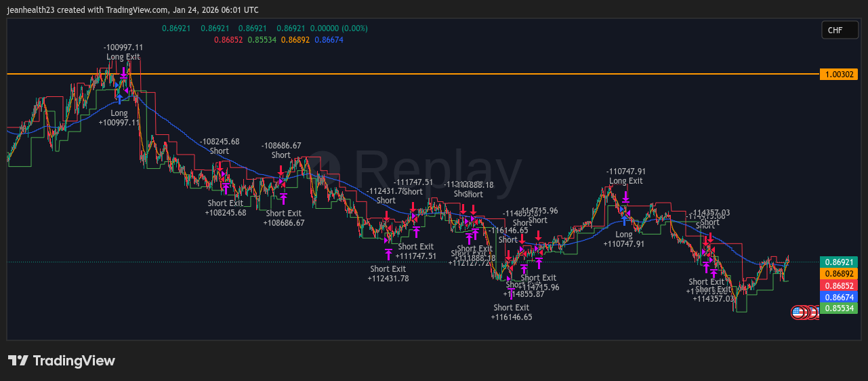This screenshot has width=868, height=381.
Task: Select the '-112431.78 Short' trade label
Action: 386,196
